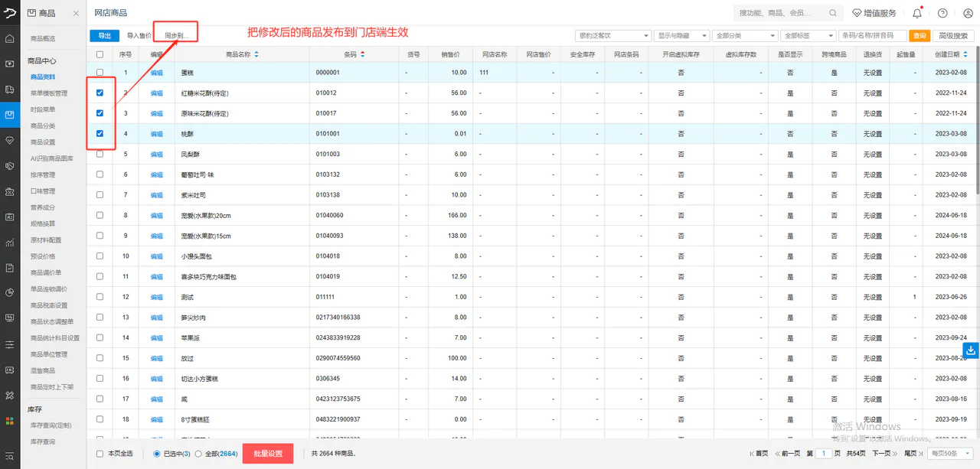Open AI识别商品图库 menu item
The image size is (980, 469).
(x=52, y=158)
